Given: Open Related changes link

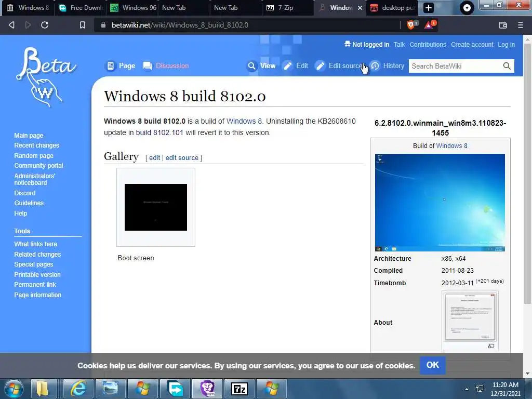Looking at the screenshot, I should point(37,255).
